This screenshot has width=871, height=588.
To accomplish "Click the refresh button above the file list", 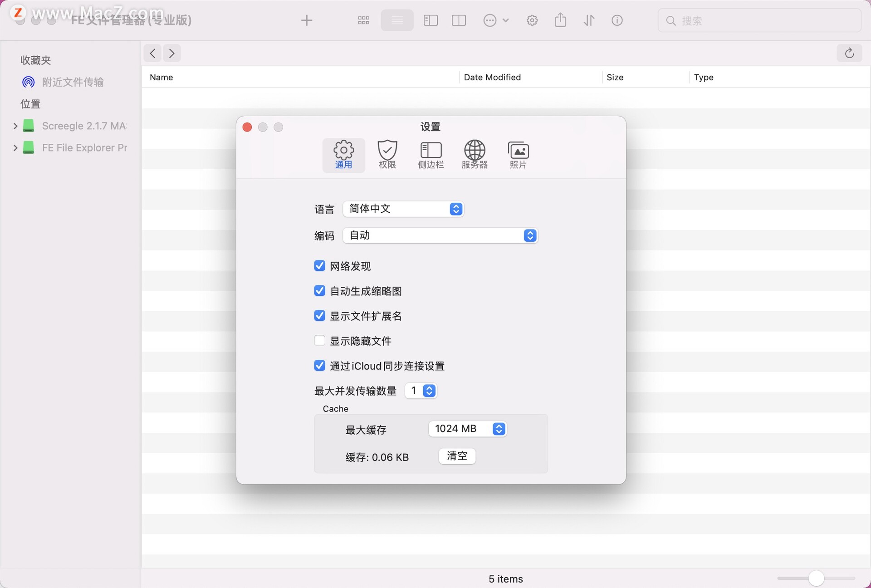I will coord(849,53).
